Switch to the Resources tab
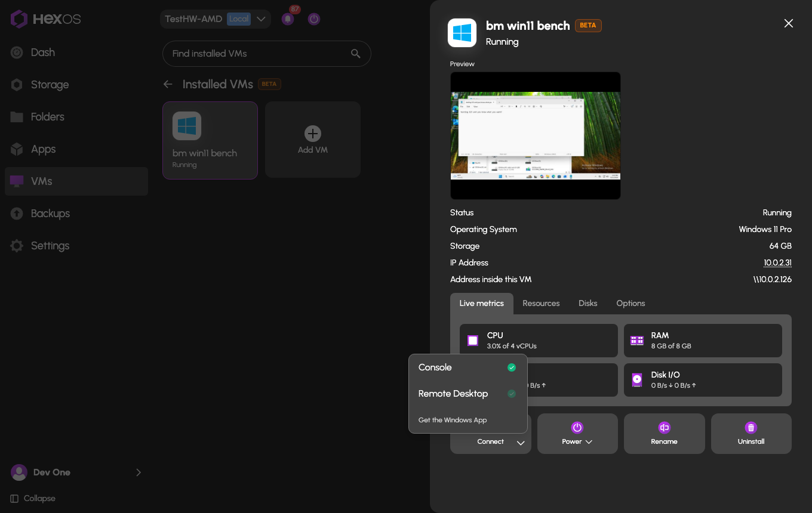 coord(541,304)
